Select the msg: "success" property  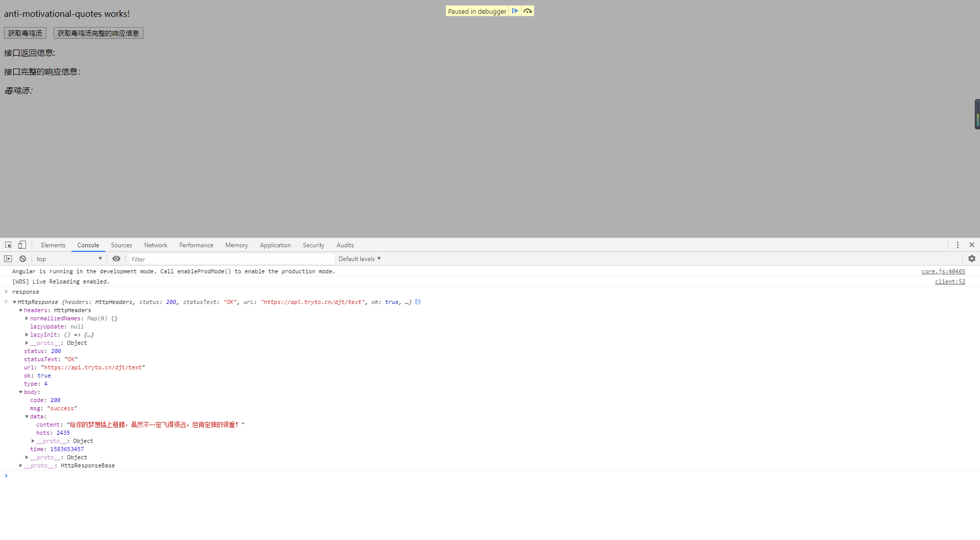[x=53, y=408]
